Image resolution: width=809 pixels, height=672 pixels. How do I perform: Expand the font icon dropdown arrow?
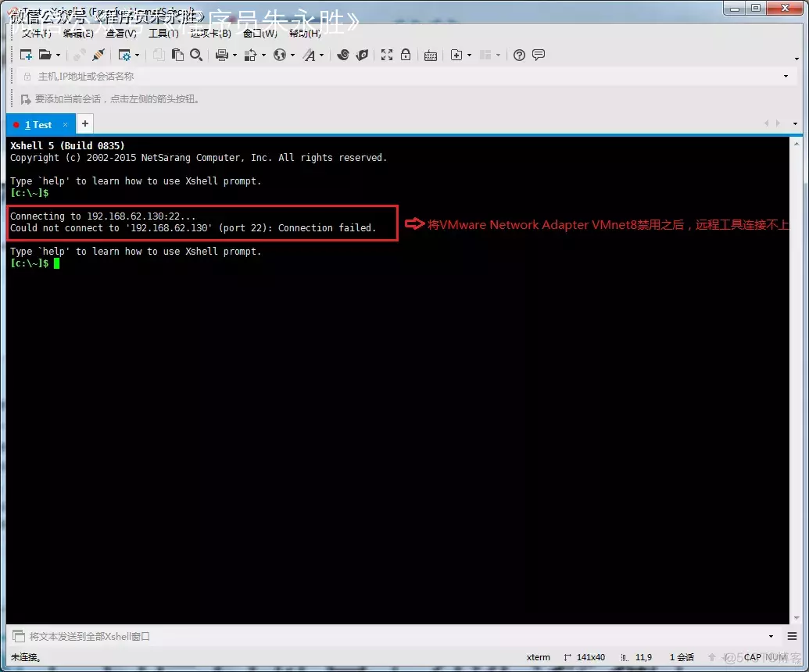point(321,55)
